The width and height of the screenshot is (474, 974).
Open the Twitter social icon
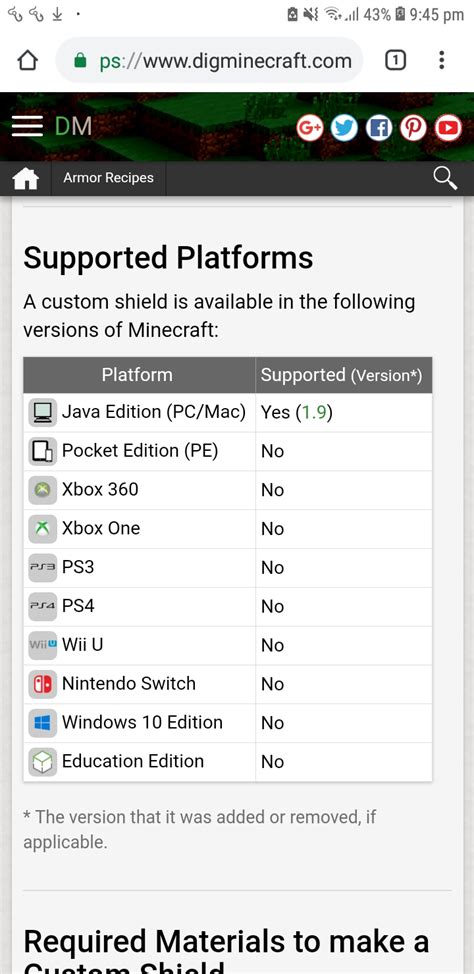(344, 128)
